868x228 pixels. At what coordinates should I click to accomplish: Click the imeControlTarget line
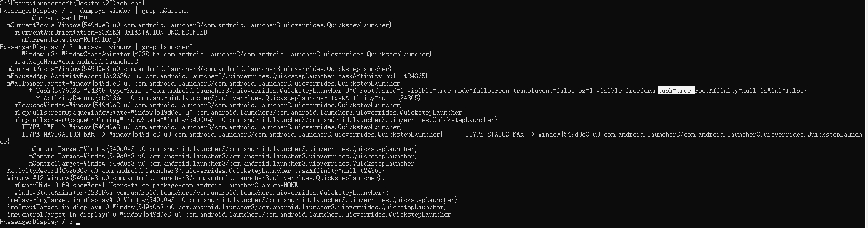tap(230, 214)
